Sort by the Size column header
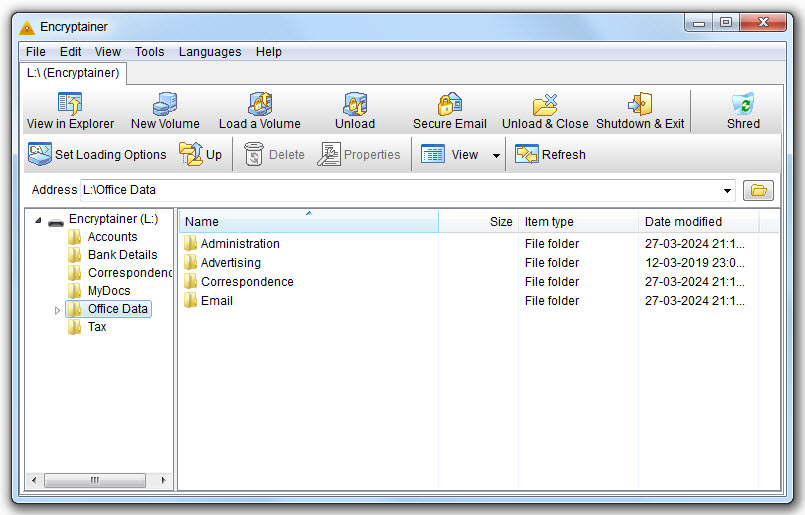 (478, 221)
